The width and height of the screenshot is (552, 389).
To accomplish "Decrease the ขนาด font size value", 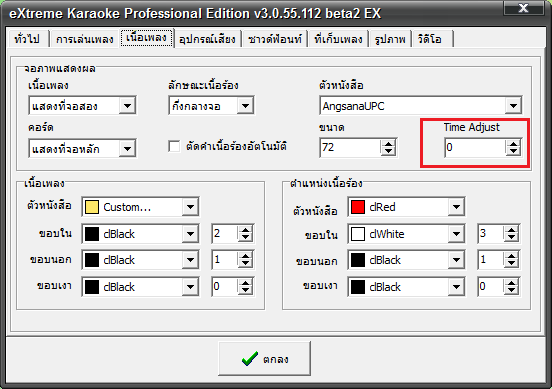I will [388, 151].
